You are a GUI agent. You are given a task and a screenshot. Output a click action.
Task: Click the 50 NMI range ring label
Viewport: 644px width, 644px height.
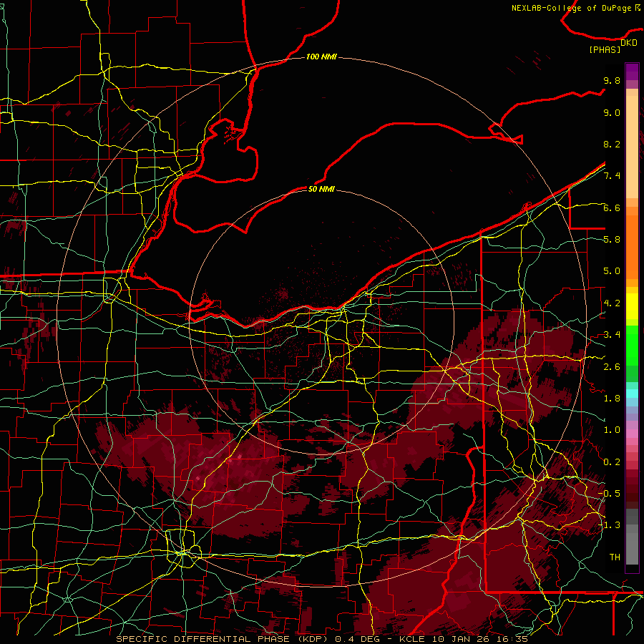click(x=321, y=189)
